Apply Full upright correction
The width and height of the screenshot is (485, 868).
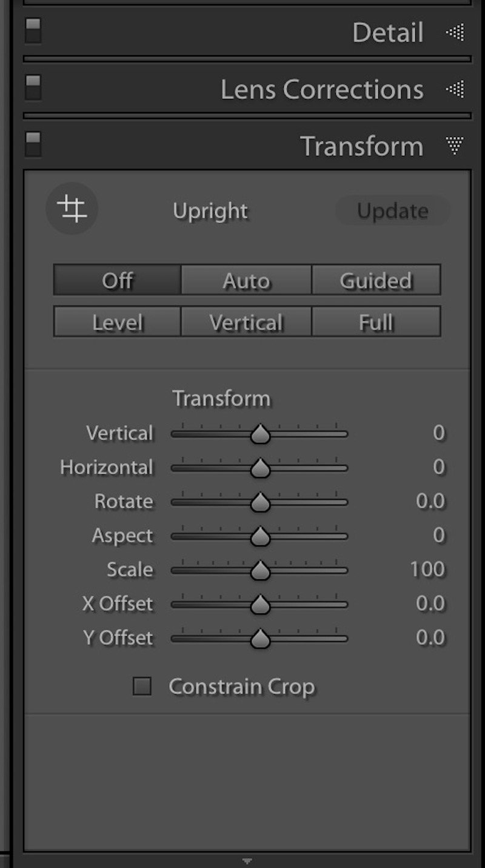pos(376,321)
